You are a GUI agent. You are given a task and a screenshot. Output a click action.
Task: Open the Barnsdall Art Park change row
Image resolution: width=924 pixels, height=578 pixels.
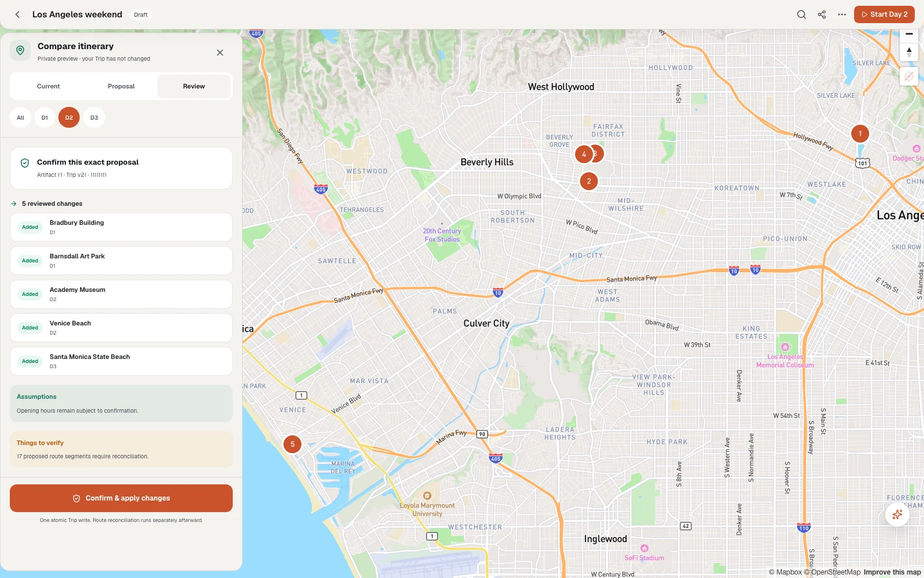point(121,261)
